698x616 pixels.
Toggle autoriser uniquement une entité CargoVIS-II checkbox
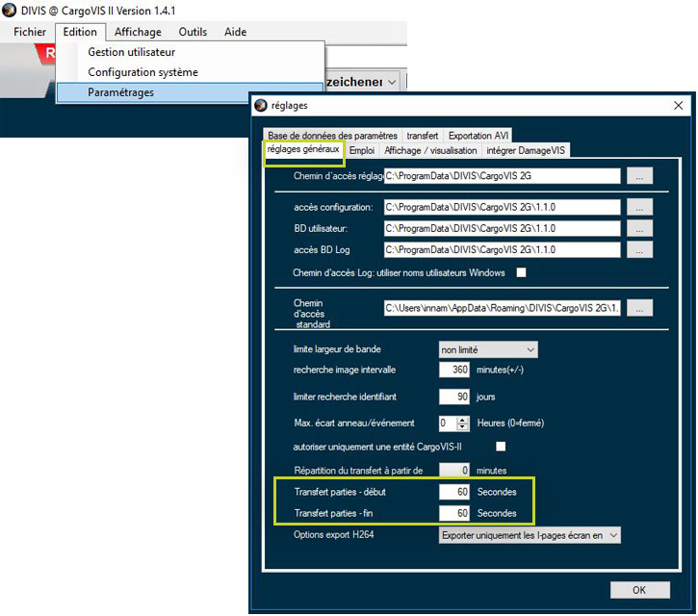(x=501, y=447)
